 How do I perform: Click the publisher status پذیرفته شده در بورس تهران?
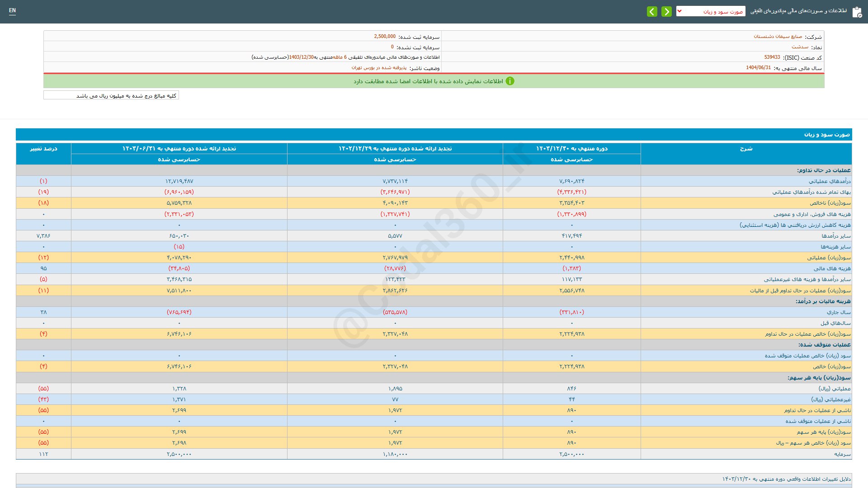pyautogui.click(x=379, y=68)
